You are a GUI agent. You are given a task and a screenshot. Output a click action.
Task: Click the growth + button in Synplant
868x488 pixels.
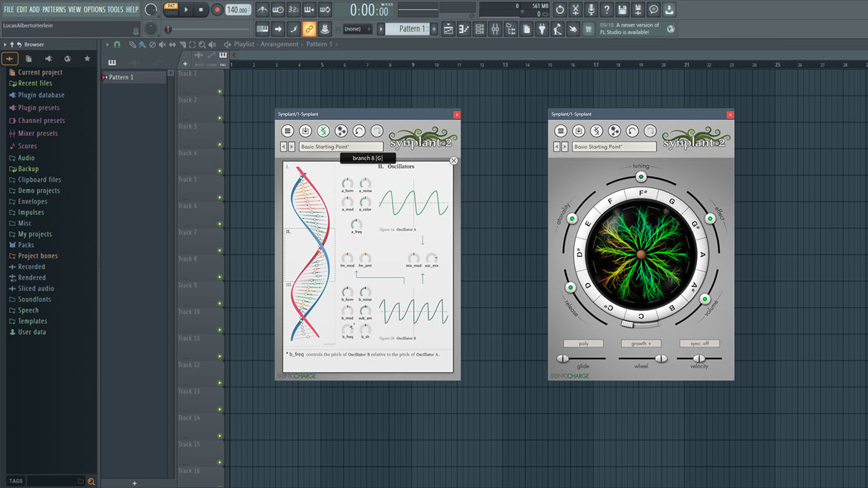click(641, 344)
